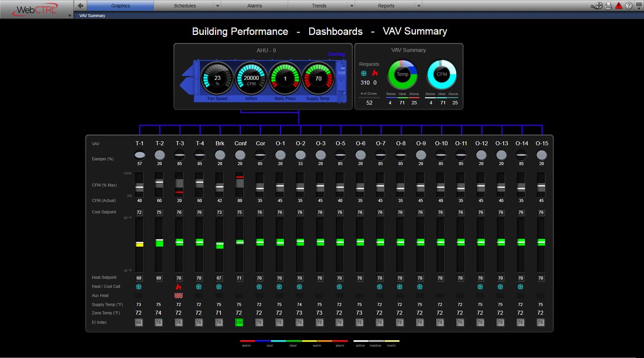This screenshot has height=358, width=644.
Task: Click the T-1 heat setpoint value 69
Action: (x=140, y=278)
